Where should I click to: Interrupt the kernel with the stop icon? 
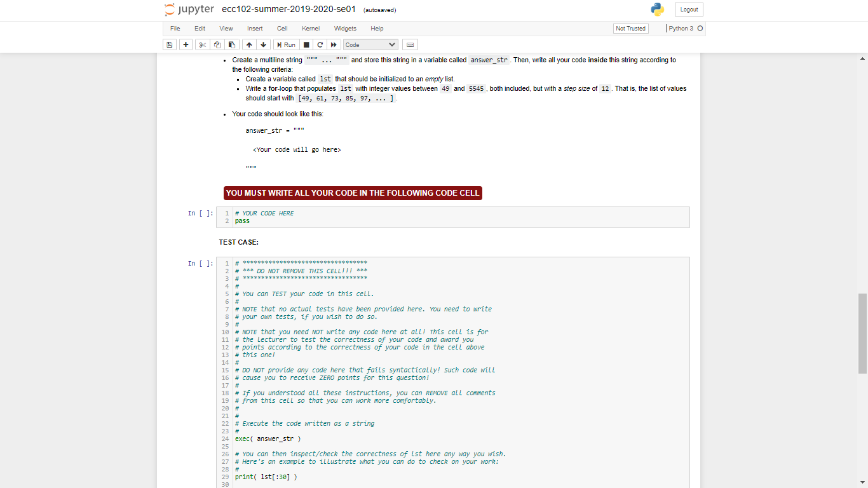[x=306, y=44]
